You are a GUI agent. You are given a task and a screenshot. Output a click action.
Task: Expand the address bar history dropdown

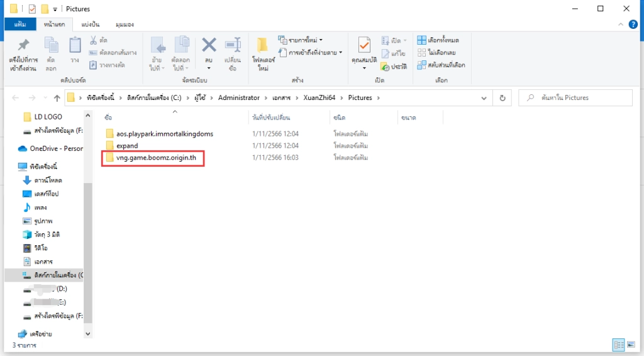(483, 98)
